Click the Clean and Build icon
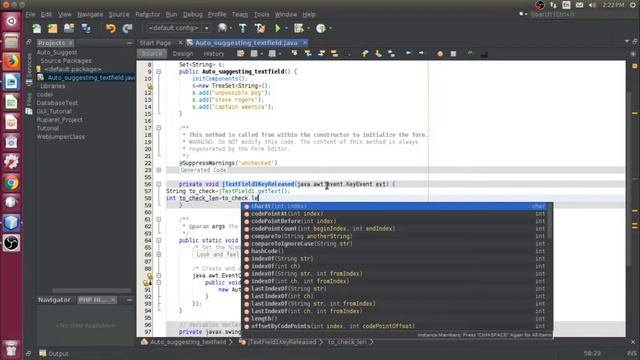 (x=260, y=28)
